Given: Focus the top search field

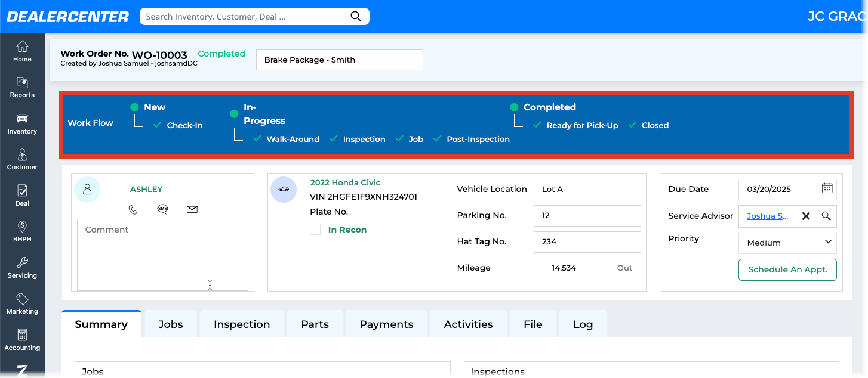Looking at the screenshot, I should [246, 17].
